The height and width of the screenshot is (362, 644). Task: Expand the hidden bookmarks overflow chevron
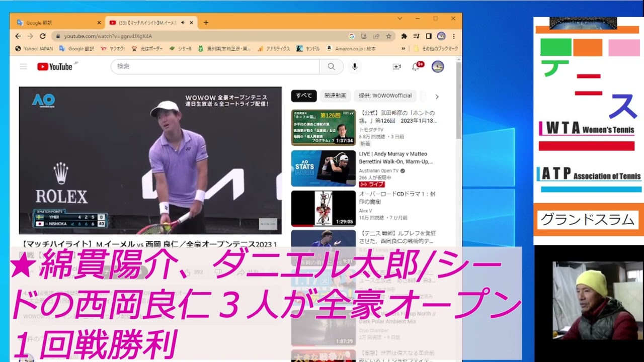coord(403,49)
